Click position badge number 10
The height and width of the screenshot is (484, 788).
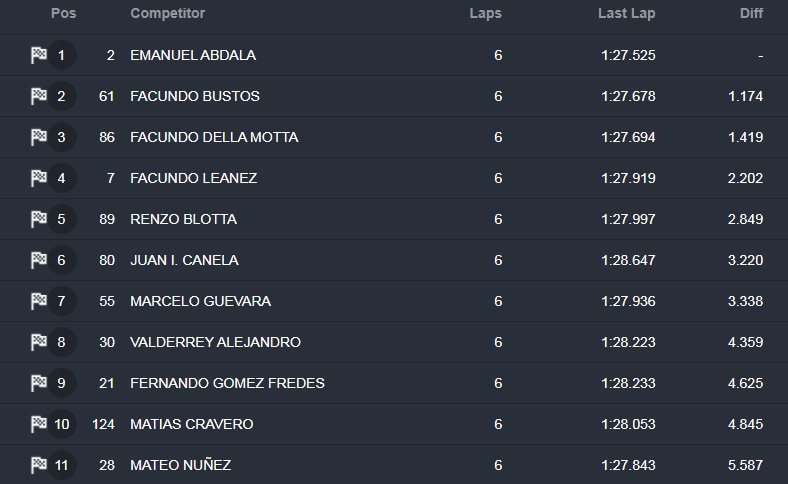tap(62, 424)
